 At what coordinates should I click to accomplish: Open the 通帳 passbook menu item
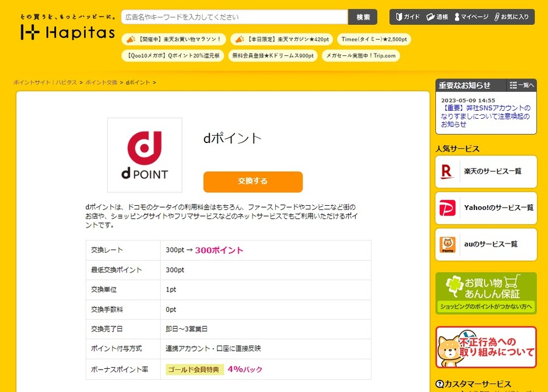(x=437, y=17)
